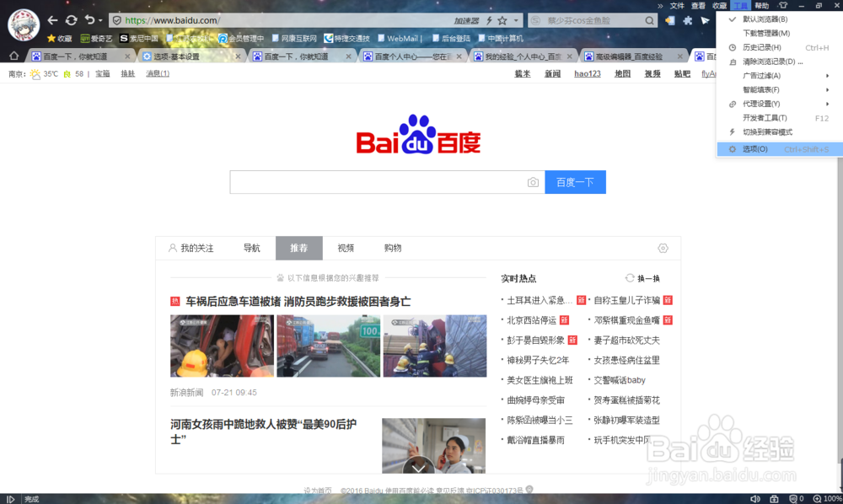Refresh hot topics with 换一换
The height and width of the screenshot is (504, 843).
[x=643, y=278]
